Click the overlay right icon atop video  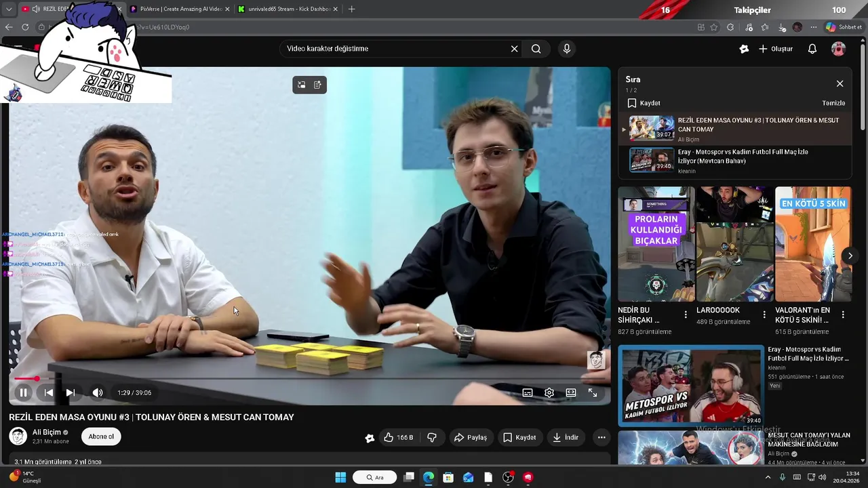tap(317, 85)
